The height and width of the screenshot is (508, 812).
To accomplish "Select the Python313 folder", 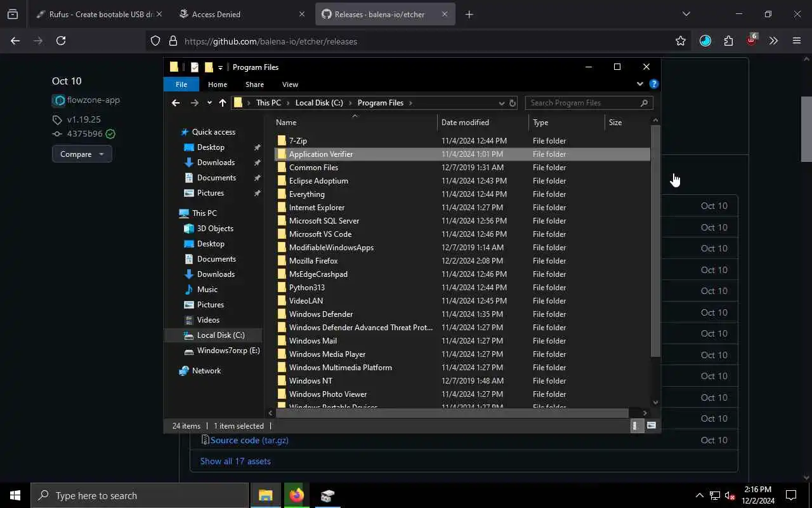I will pos(463,288).
